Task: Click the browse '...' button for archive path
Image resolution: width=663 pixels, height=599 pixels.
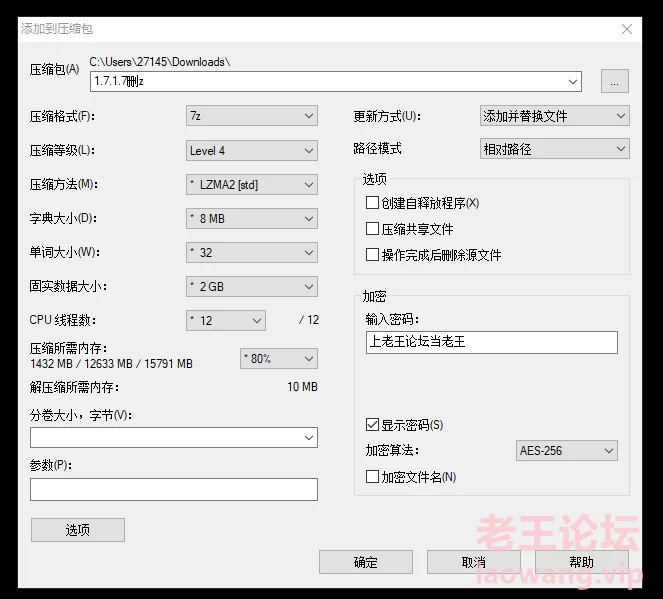Action: point(615,81)
